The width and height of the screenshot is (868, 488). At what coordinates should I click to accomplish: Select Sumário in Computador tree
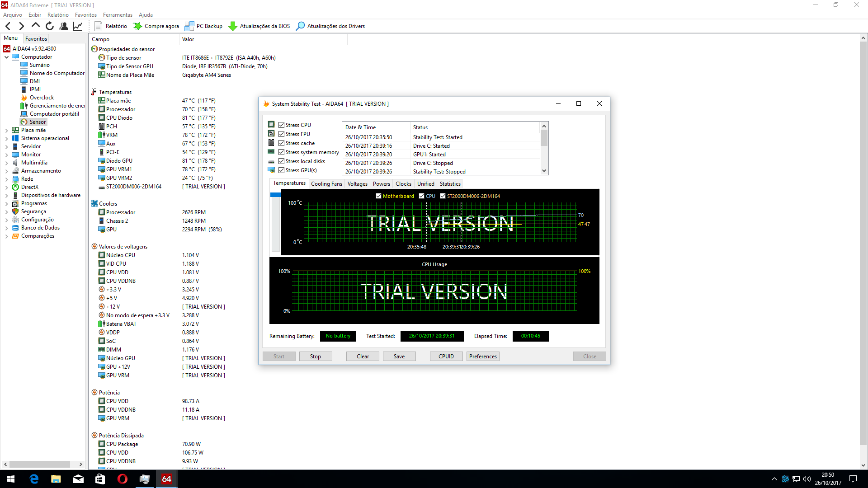click(x=40, y=65)
